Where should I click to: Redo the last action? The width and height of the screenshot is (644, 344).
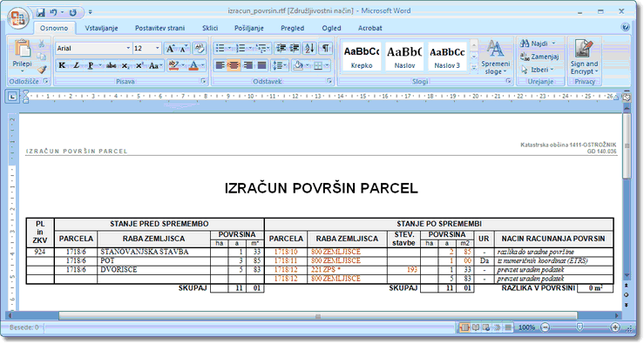click(72, 12)
